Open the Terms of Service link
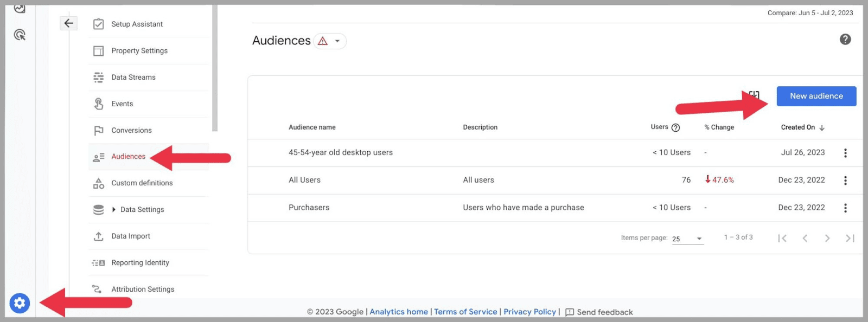 465,312
